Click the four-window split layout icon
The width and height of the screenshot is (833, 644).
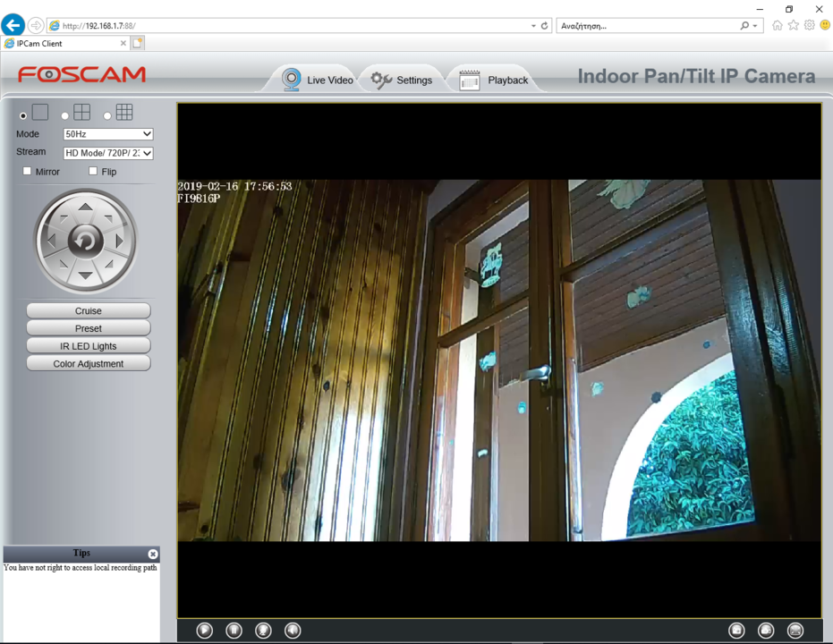(81, 112)
